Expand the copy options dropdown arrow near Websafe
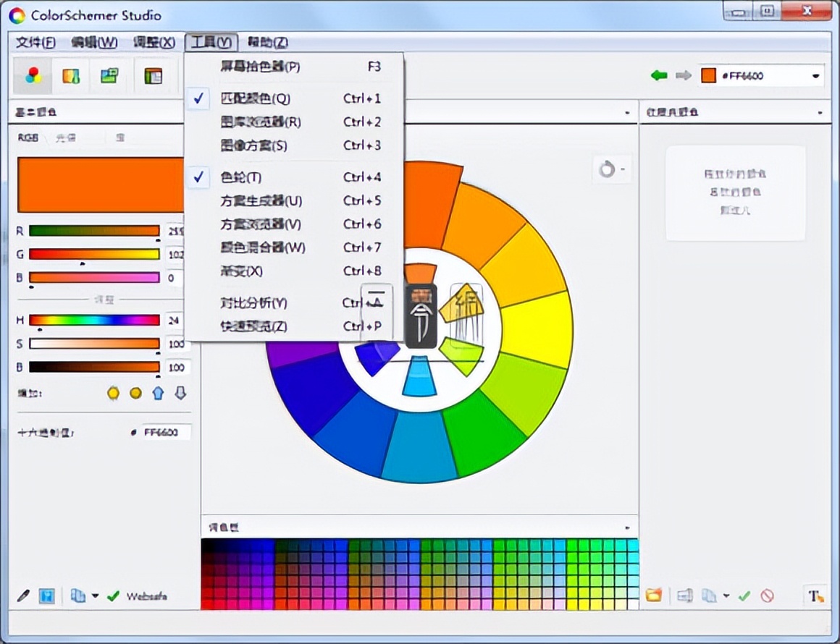The height and width of the screenshot is (644, 840). (x=95, y=596)
